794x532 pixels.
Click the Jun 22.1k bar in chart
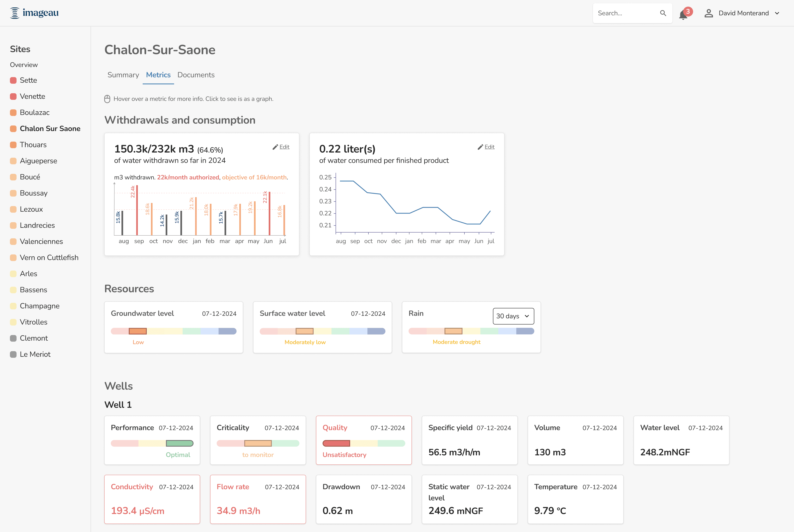pyautogui.click(x=270, y=214)
